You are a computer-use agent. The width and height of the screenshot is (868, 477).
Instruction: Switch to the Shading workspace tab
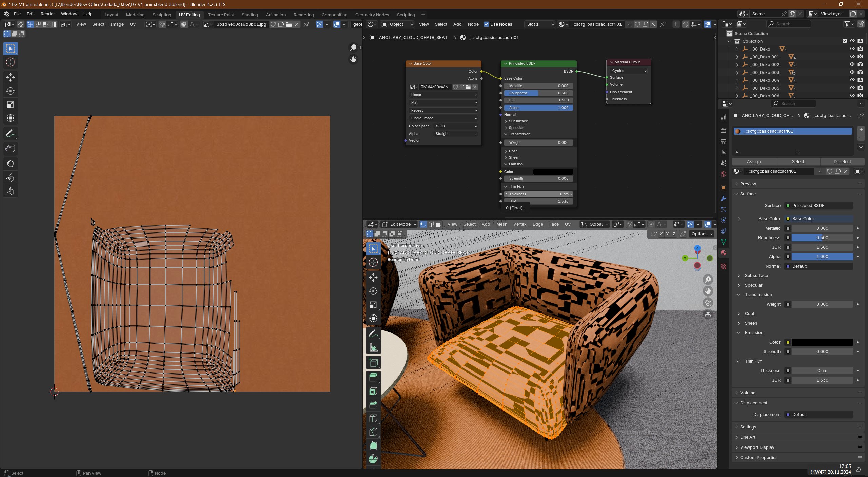[x=250, y=15]
